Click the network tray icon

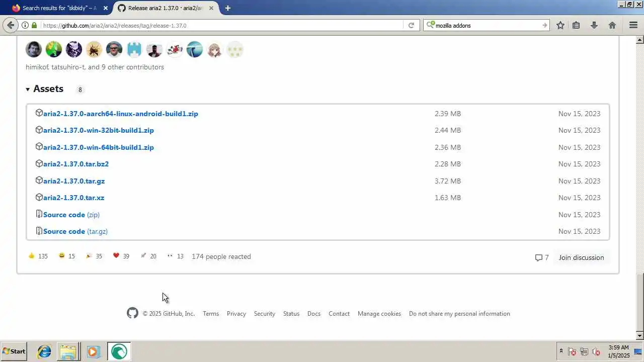[x=584, y=351]
